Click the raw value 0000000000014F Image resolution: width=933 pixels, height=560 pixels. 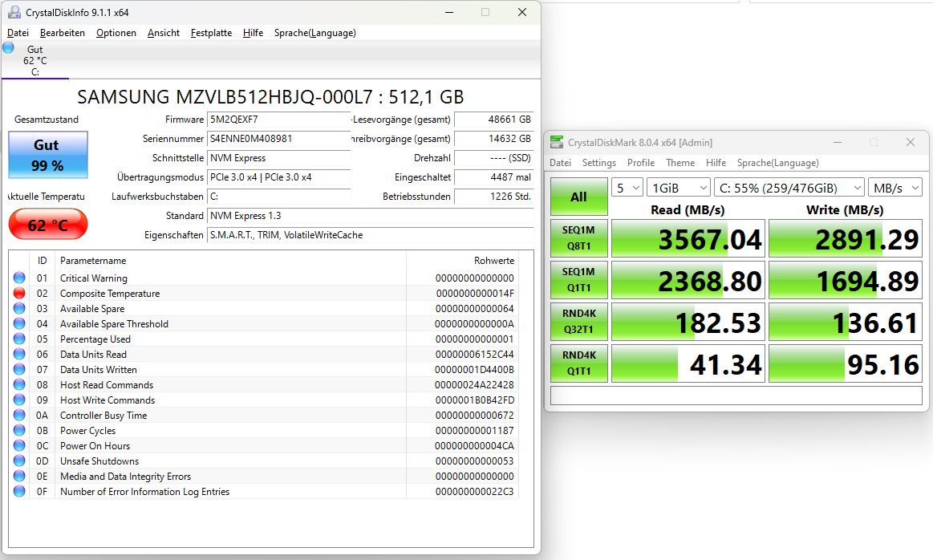tap(475, 294)
